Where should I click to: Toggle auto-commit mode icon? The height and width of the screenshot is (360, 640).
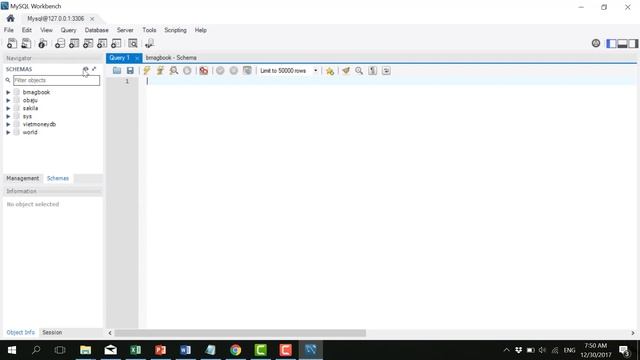247,71
